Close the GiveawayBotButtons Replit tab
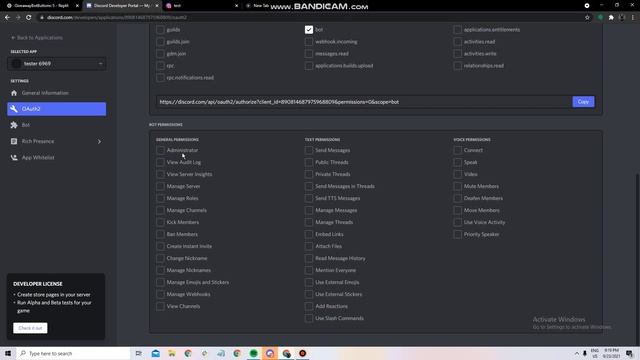 (x=77, y=6)
